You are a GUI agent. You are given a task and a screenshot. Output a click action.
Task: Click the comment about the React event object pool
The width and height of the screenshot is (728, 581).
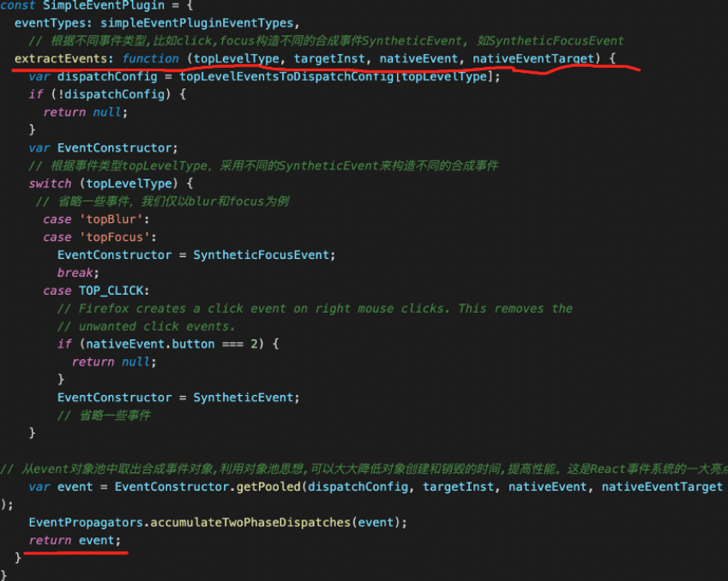[364, 469]
